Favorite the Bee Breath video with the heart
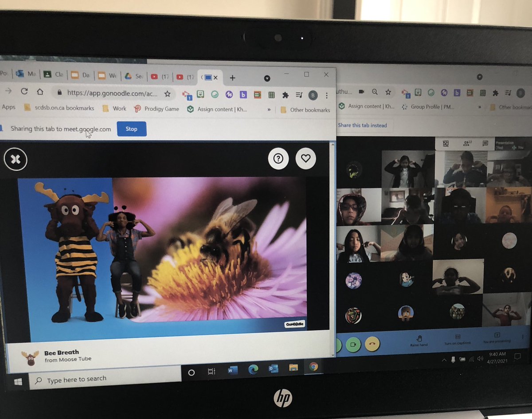The height and width of the screenshot is (419, 532). coord(306,158)
